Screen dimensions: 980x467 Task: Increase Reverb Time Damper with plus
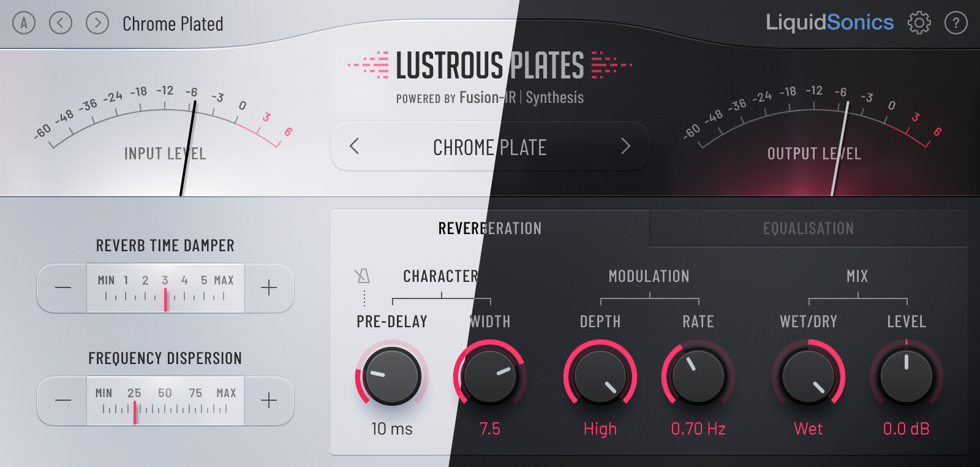tap(269, 288)
